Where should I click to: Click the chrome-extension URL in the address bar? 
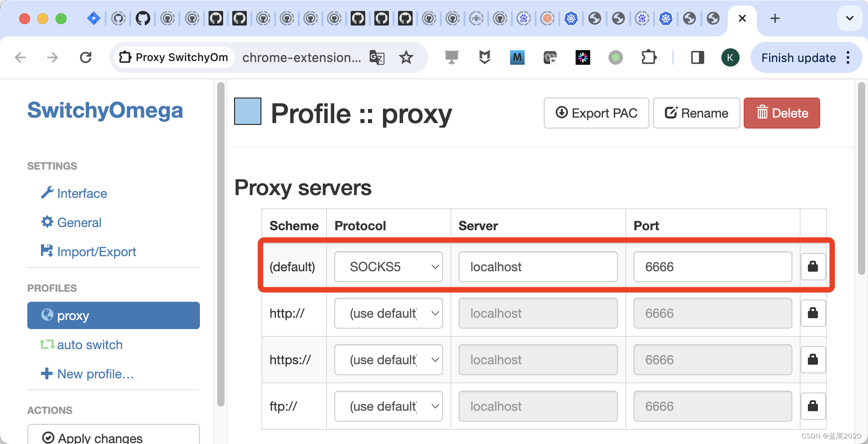pyautogui.click(x=301, y=57)
